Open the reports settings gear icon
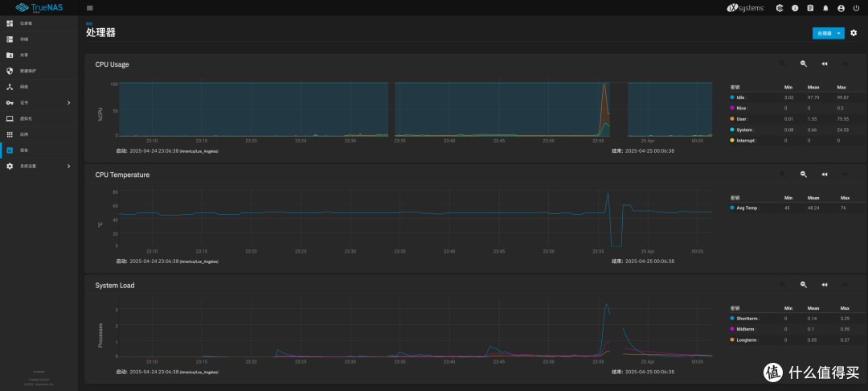The width and height of the screenshot is (868, 391). click(x=854, y=33)
